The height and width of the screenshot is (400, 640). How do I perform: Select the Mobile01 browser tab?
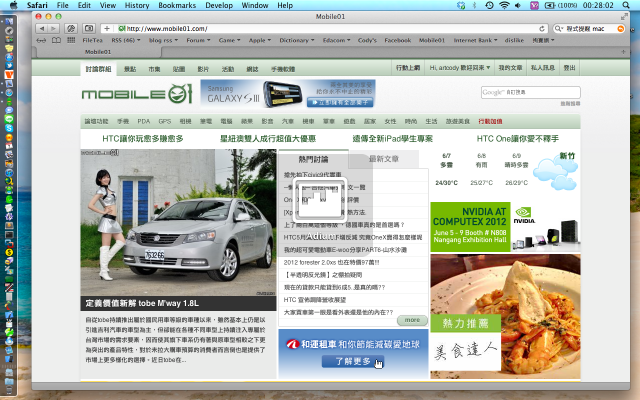point(98,52)
